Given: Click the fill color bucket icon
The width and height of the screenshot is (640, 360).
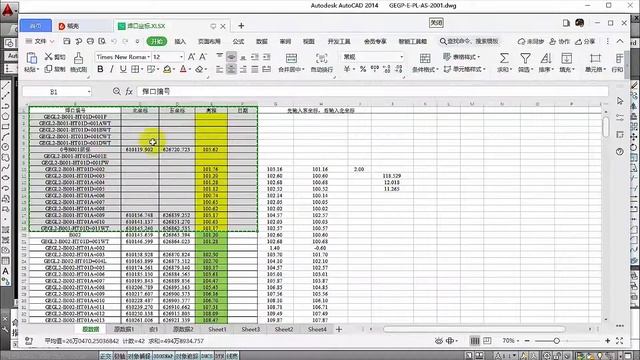Looking at the screenshot, I should click(167, 69).
